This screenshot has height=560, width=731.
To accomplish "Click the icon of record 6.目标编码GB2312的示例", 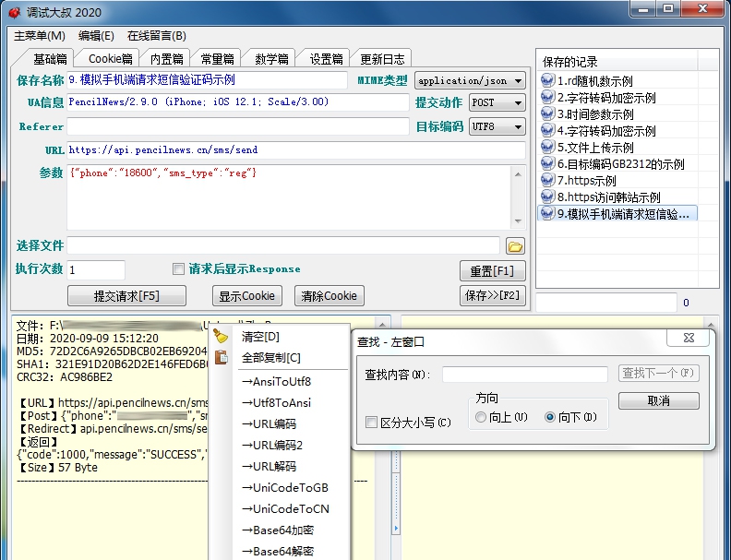I will tap(547, 163).
